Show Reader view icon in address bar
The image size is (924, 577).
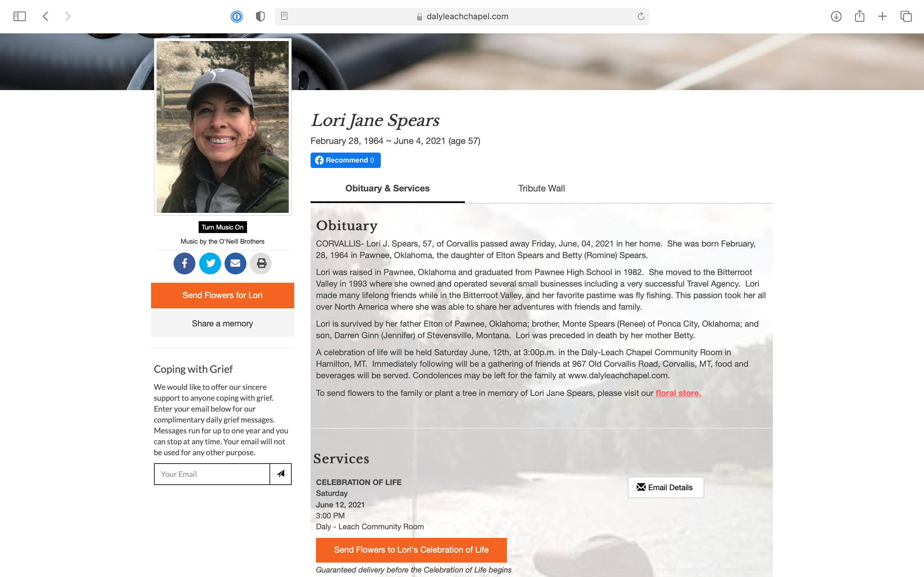tap(284, 16)
